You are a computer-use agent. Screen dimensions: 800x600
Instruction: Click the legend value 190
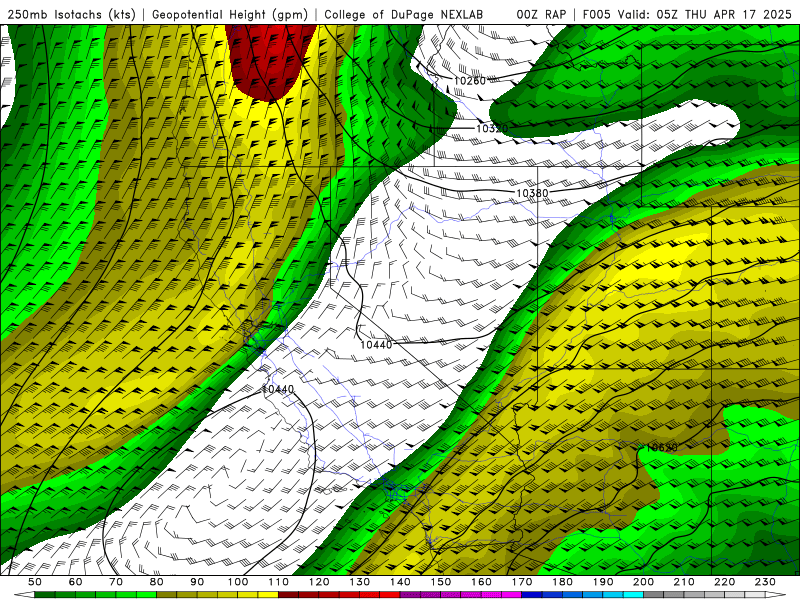tap(603, 582)
